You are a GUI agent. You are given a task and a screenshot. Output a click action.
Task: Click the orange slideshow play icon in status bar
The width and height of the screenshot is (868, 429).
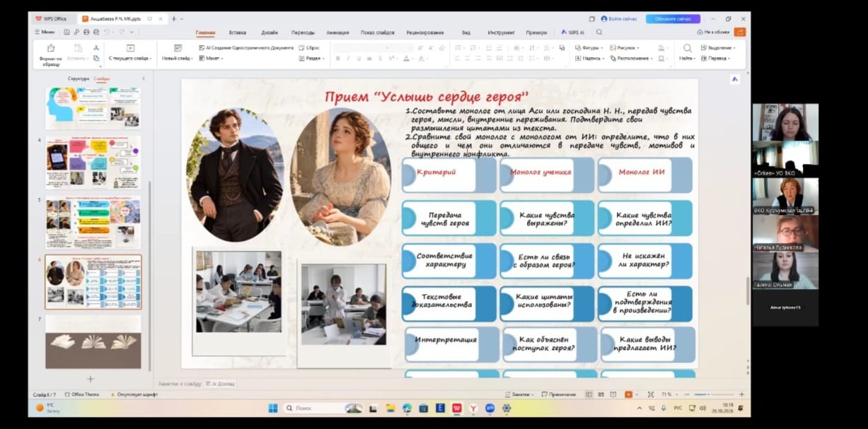628,394
